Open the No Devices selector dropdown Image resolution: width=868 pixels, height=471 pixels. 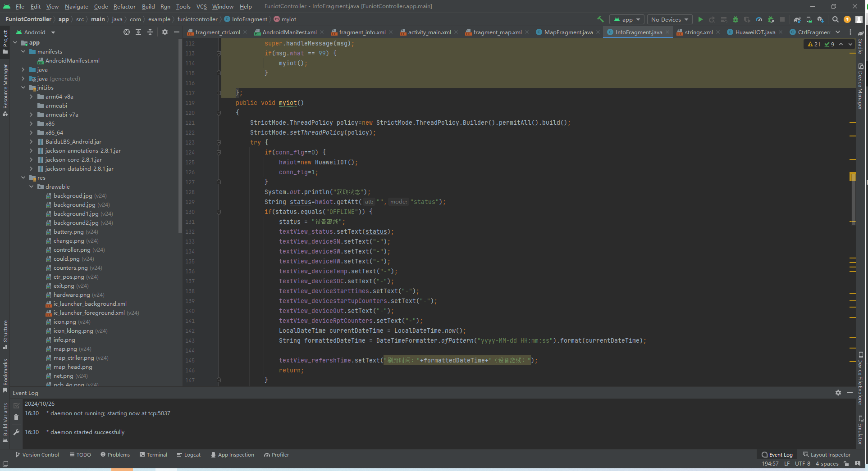[670, 19]
